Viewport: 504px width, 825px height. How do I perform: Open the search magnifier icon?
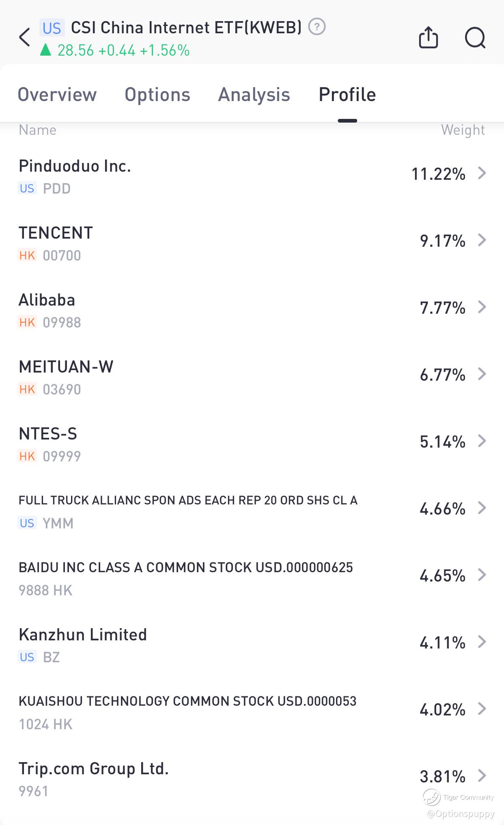point(475,38)
